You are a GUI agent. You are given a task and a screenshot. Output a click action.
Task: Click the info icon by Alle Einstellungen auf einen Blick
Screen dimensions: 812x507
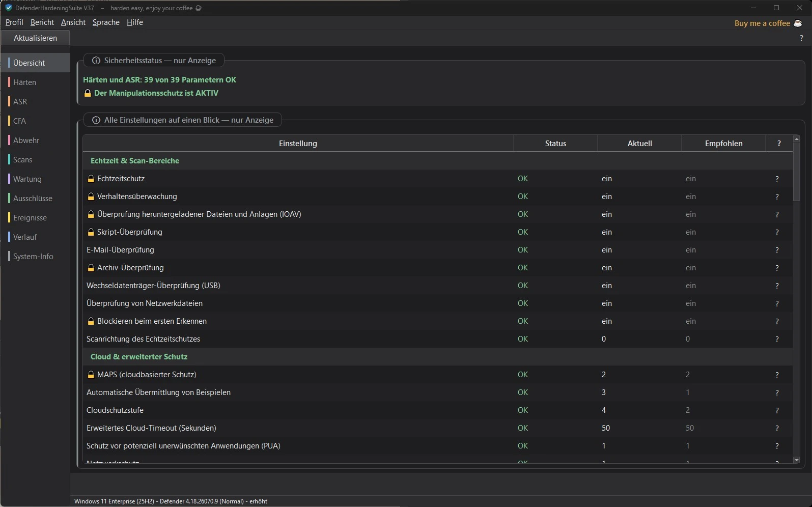click(96, 120)
